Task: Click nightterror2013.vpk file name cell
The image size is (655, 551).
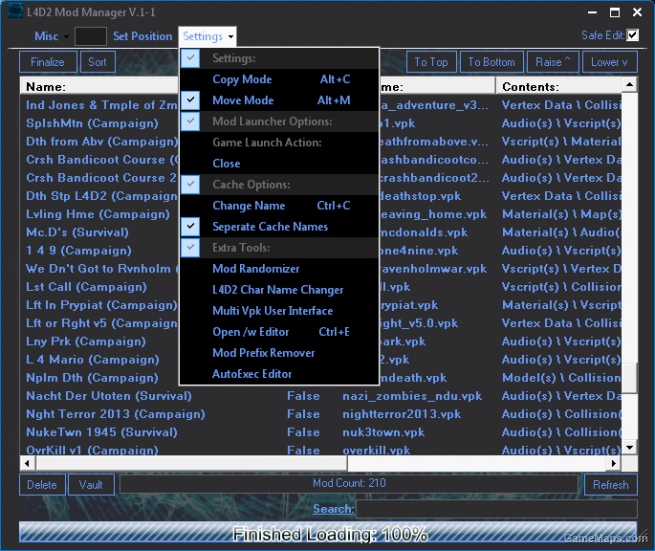Action: (401, 414)
